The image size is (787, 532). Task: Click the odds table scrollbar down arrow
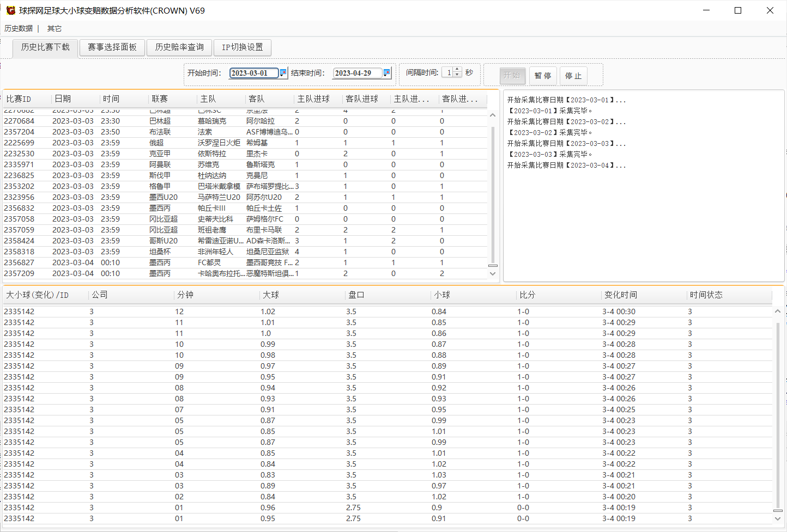[x=778, y=518]
